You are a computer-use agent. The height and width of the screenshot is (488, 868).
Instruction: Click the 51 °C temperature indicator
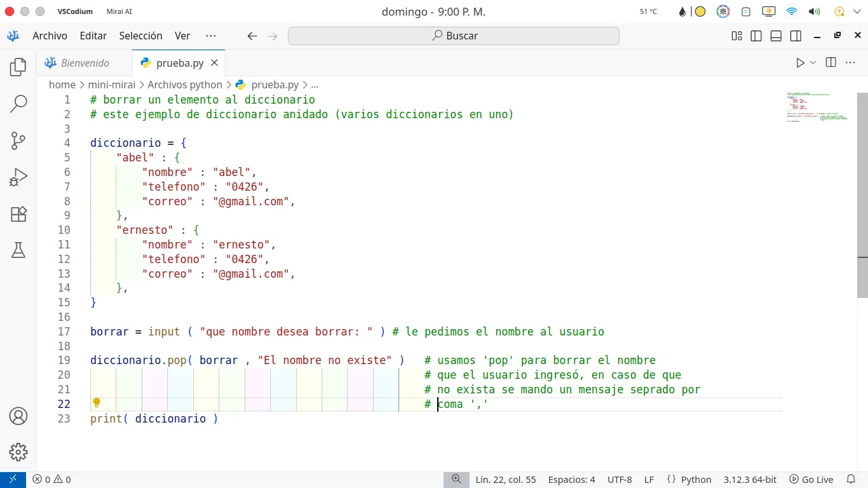click(648, 11)
